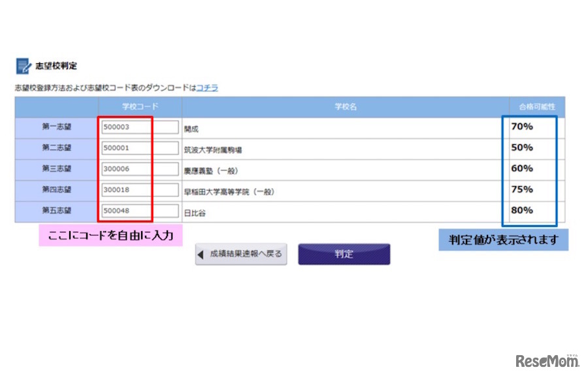Click the 75% pass probability value

[522, 189]
